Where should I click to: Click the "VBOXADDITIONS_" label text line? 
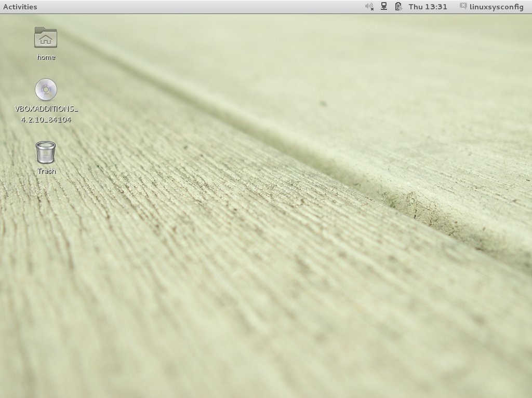(46, 109)
